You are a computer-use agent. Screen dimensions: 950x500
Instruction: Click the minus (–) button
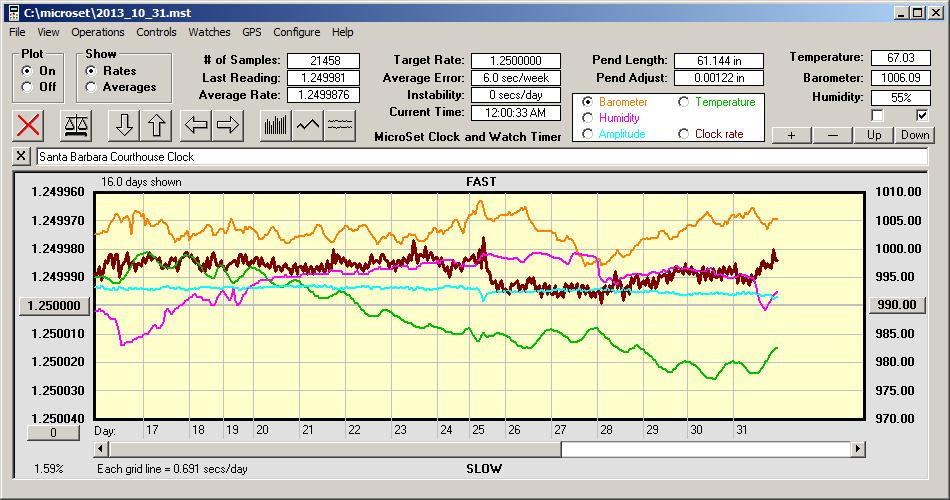click(832, 135)
